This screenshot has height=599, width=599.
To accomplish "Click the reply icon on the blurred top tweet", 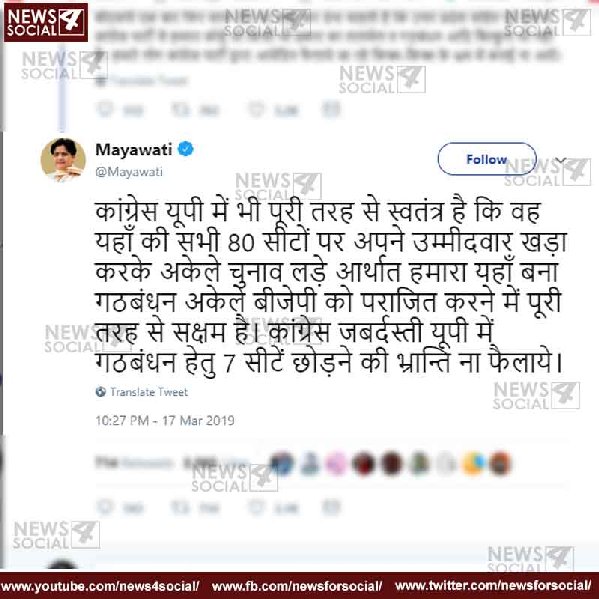I will point(105,109).
